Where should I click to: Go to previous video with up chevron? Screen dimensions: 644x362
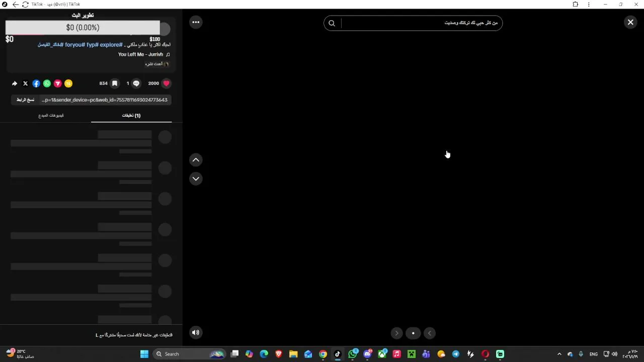[196, 160]
